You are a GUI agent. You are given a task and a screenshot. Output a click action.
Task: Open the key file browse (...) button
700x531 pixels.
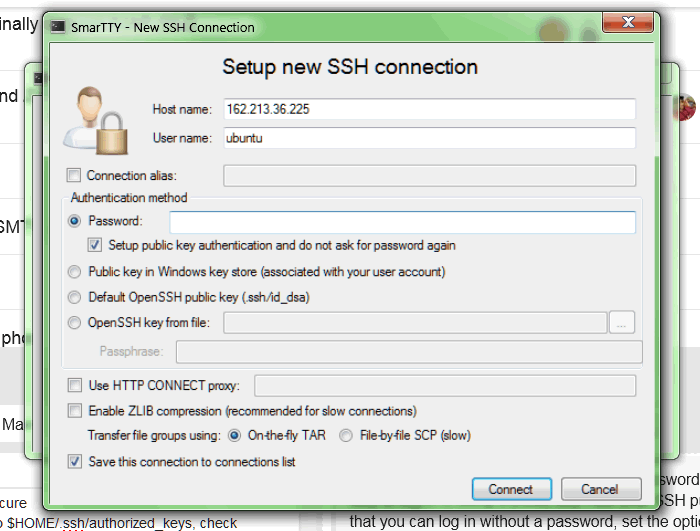point(621,322)
